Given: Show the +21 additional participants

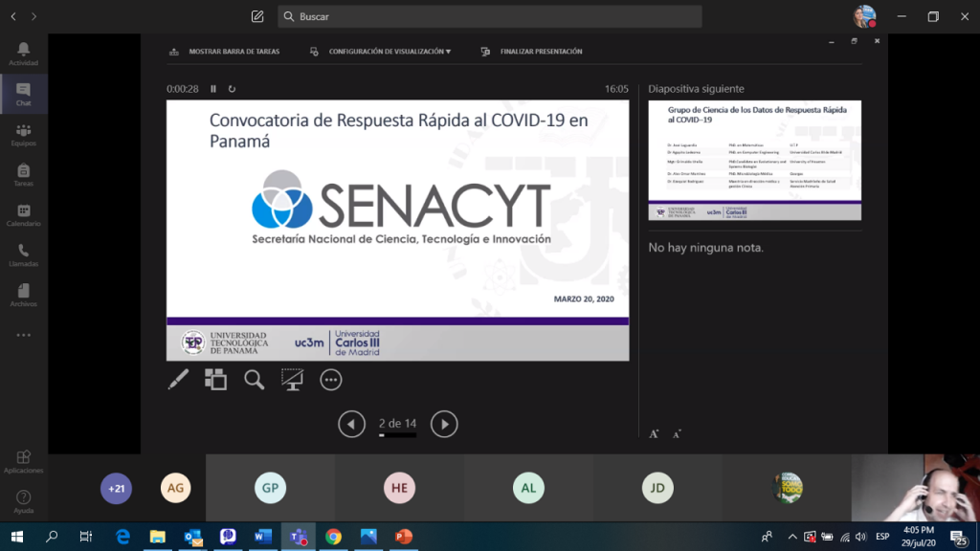Looking at the screenshot, I should point(116,488).
